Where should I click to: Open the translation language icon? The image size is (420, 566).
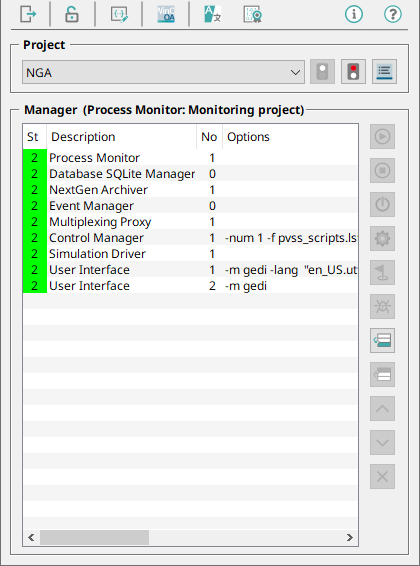coord(213,14)
